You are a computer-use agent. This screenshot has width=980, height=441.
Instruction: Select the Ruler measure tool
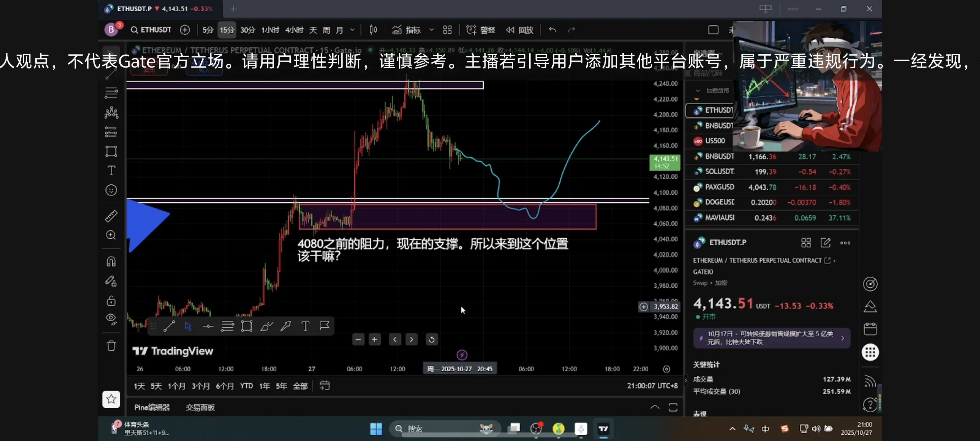[111, 216]
